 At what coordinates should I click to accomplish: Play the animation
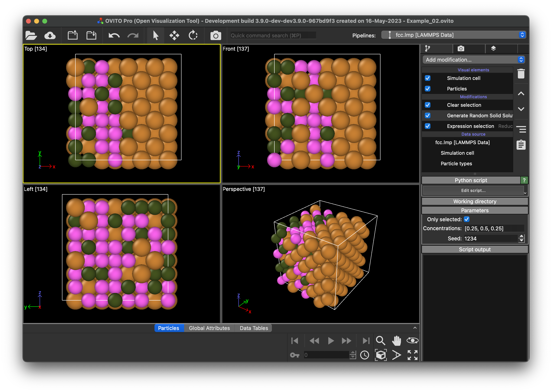[331, 341]
